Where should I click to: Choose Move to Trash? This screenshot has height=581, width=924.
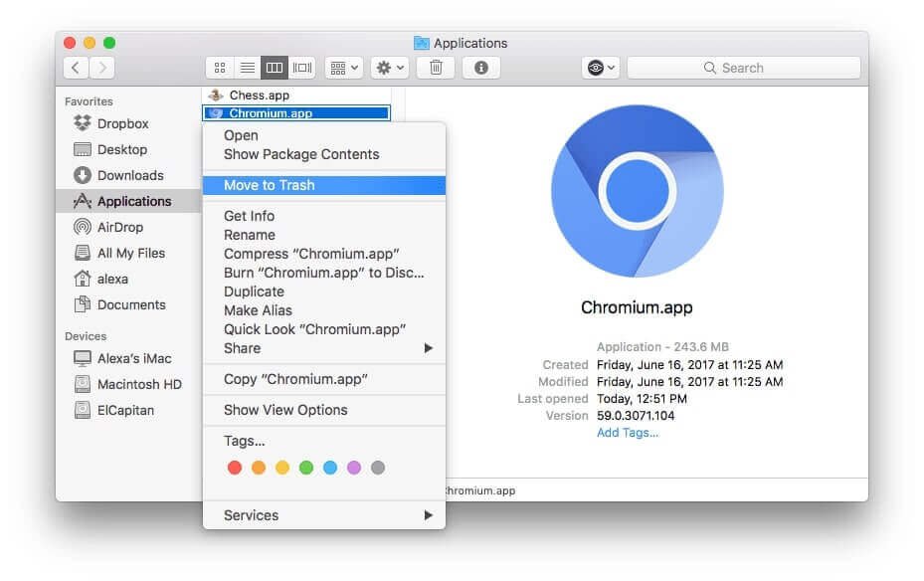pos(324,185)
